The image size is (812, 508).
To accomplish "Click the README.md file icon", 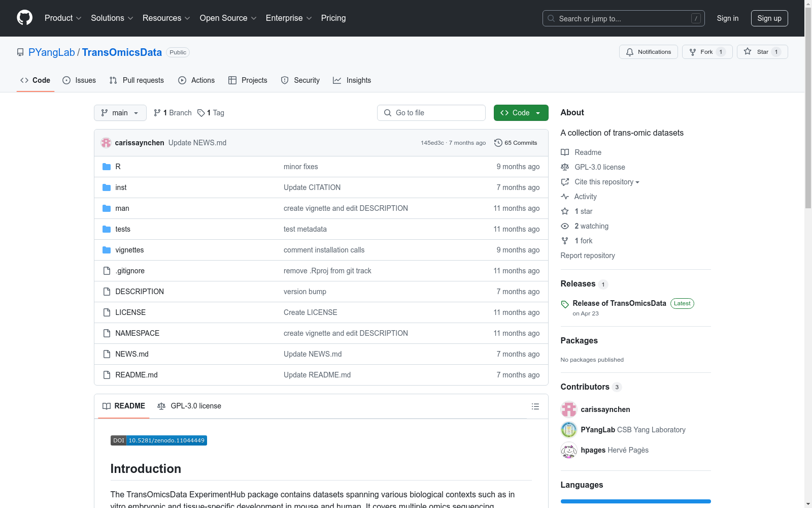I will (x=107, y=375).
